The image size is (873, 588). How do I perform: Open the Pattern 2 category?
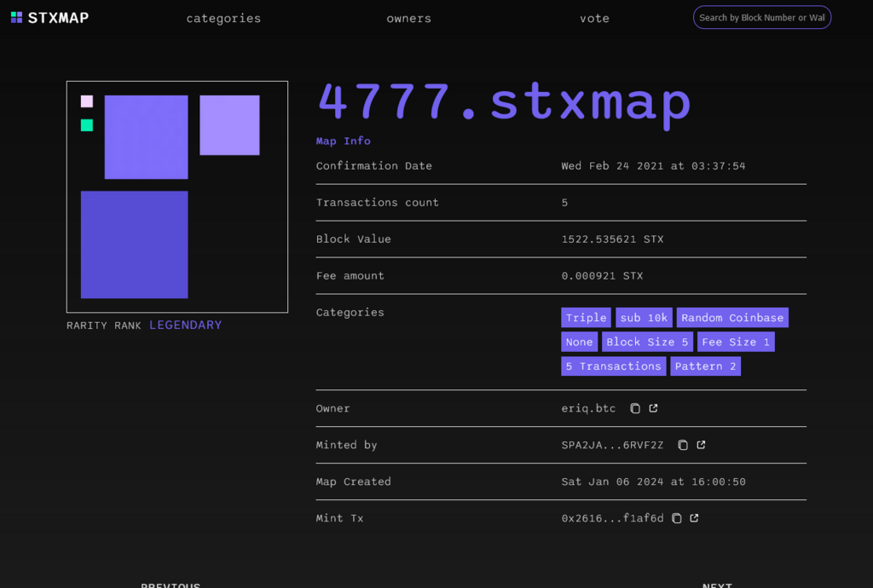(705, 366)
